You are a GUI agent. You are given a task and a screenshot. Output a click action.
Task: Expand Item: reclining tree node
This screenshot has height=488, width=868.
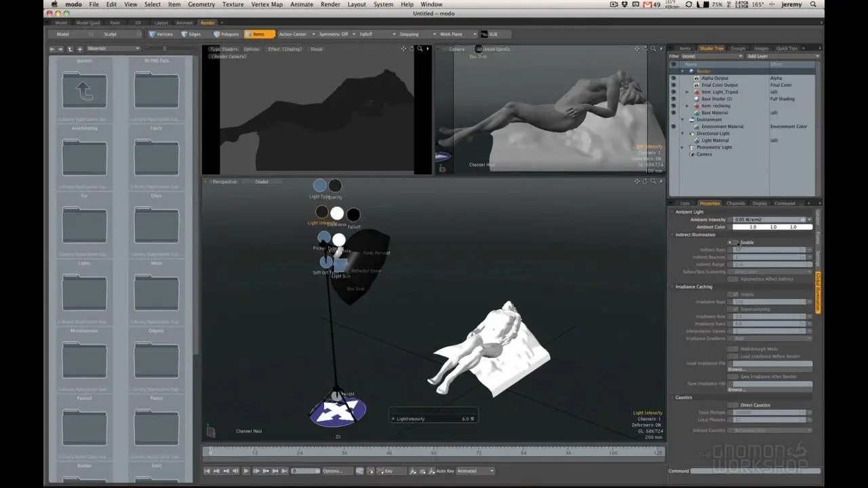coord(687,106)
